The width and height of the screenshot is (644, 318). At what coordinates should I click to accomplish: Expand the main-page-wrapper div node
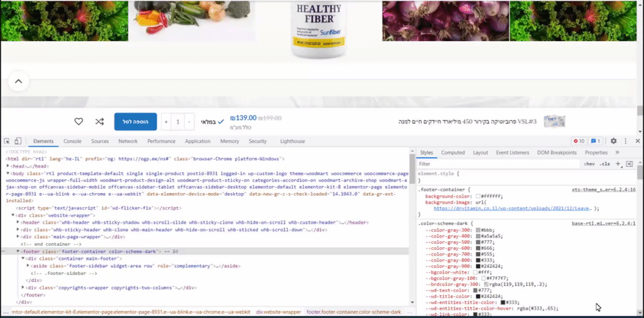click(17, 237)
